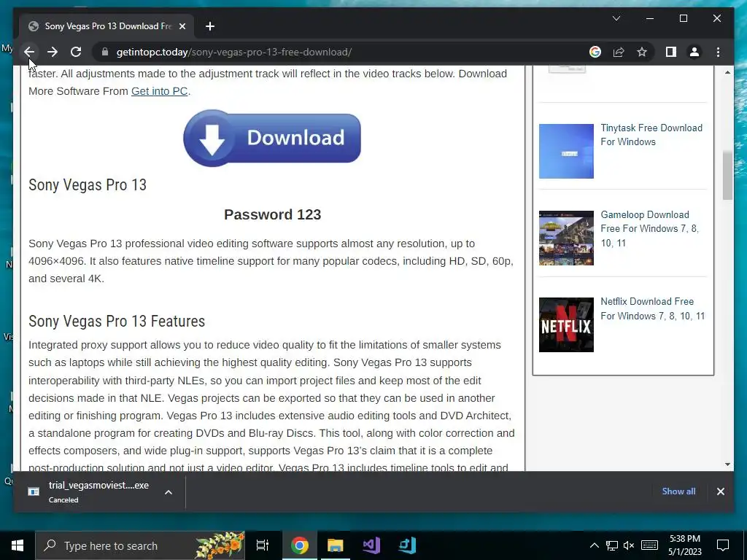Click the taskbar search box
747x560 pixels.
140,545
